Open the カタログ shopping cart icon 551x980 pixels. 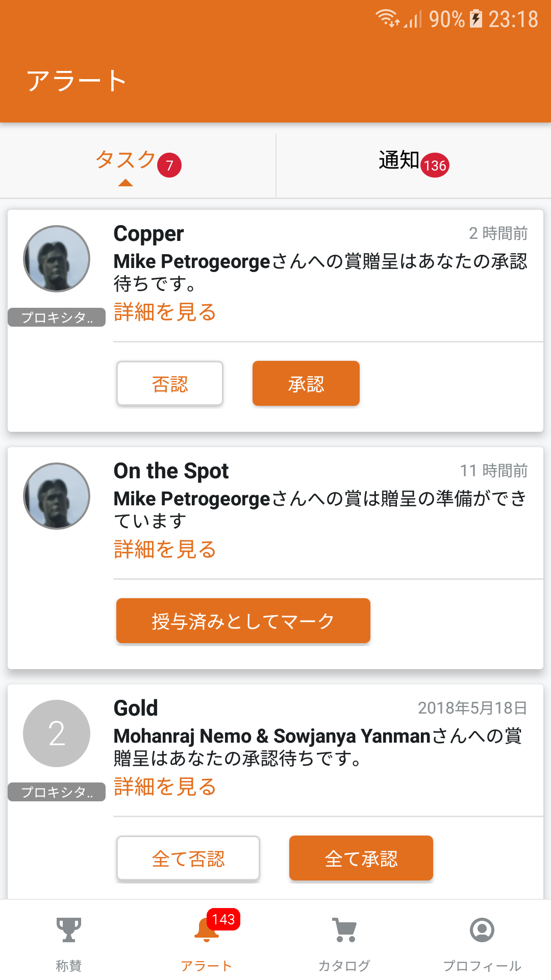[344, 929]
